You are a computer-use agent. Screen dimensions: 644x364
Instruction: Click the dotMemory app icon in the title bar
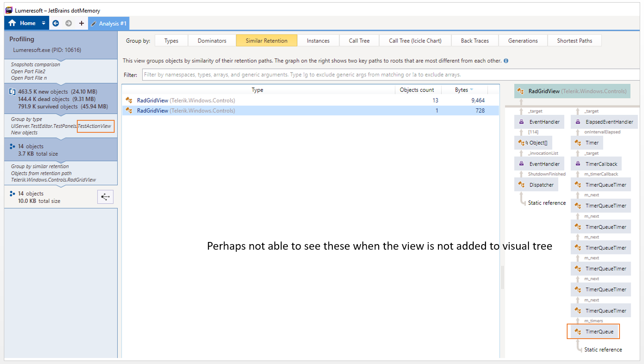[9, 10]
